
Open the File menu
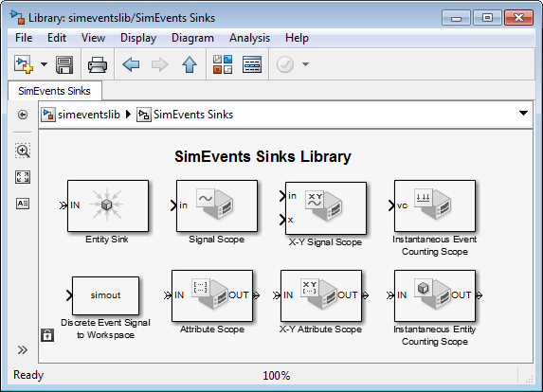click(x=24, y=38)
